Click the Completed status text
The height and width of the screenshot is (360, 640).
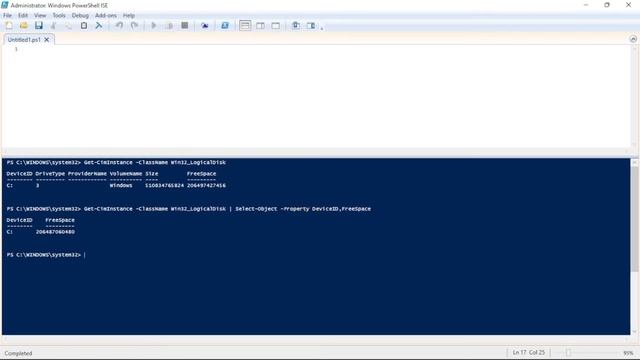tap(18, 353)
